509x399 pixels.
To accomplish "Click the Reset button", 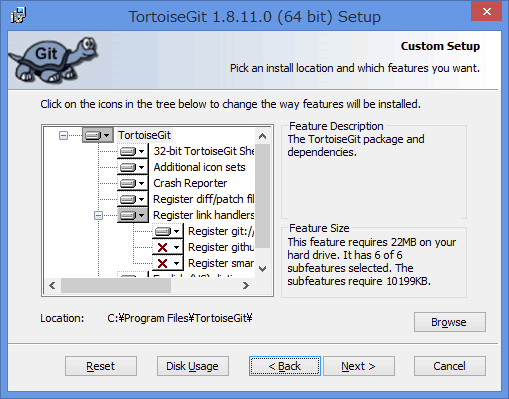I will coord(101,366).
